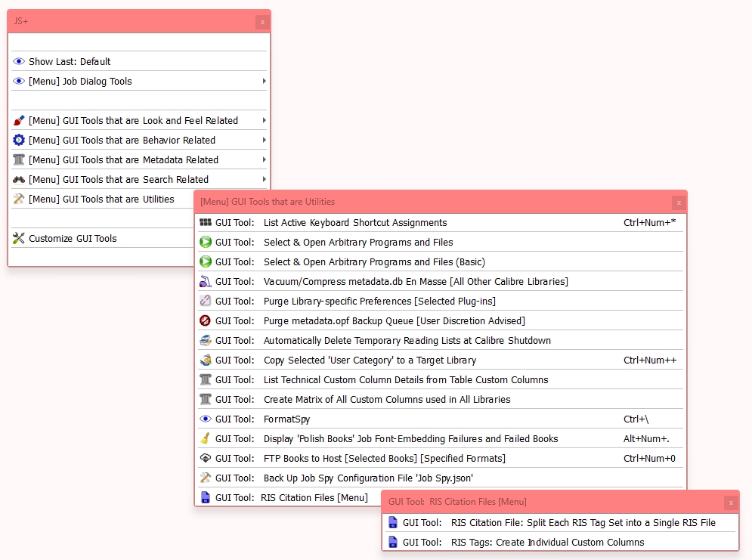The height and width of the screenshot is (560, 752).
Task: Click the blue file icon of RIS Citation Files [Menu]
Action: point(206,498)
